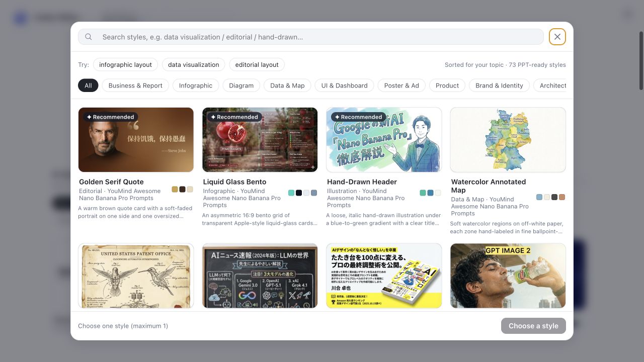Click the Choose a style button
This screenshot has width=644, height=362.
click(533, 326)
